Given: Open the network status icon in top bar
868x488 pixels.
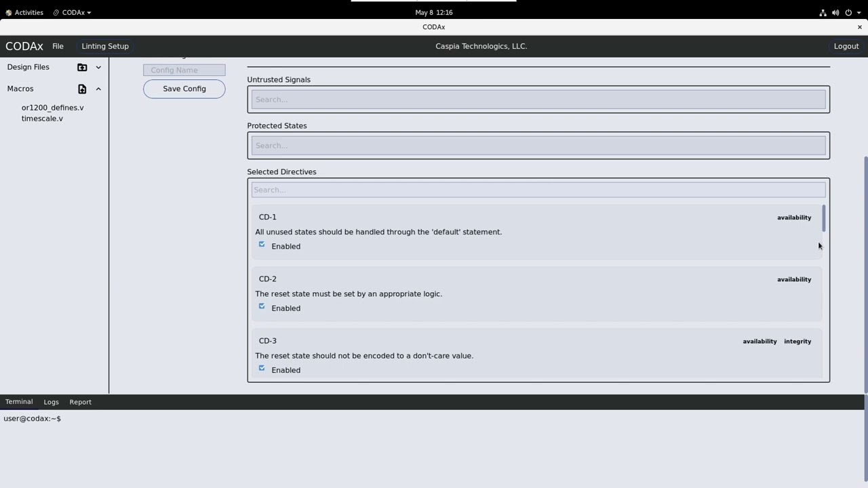Looking at the screenshot, I should (x=823, y=12).
